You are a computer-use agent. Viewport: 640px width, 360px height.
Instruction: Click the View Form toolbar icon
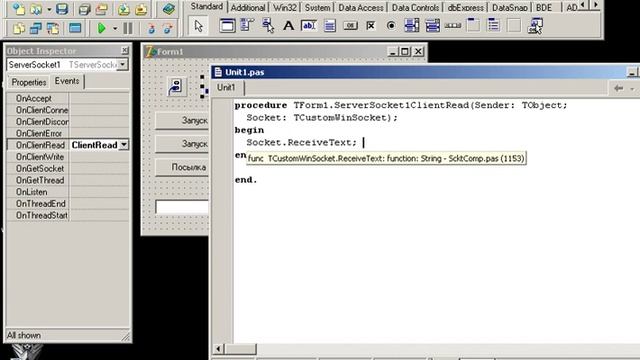(x=36, y=28)
